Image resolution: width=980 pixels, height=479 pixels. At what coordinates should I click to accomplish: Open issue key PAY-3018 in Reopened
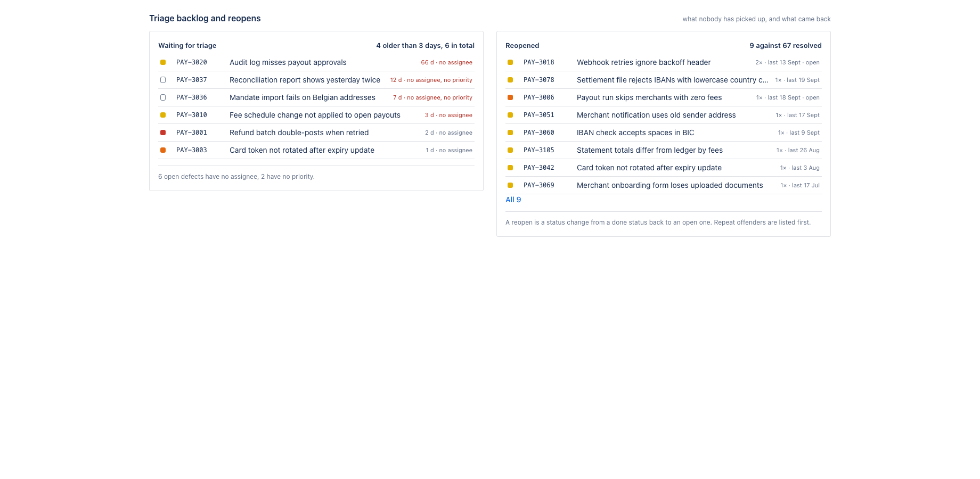tap(539, 62)
